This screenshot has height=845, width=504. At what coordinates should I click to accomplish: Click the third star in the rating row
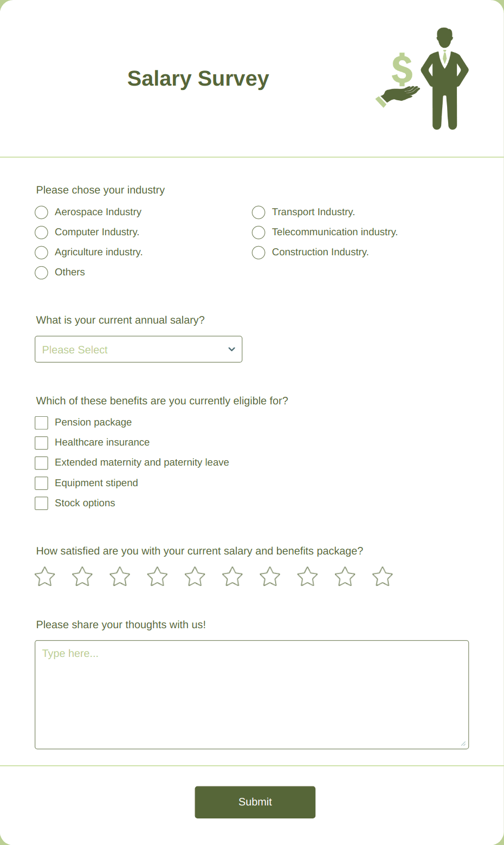119,576
